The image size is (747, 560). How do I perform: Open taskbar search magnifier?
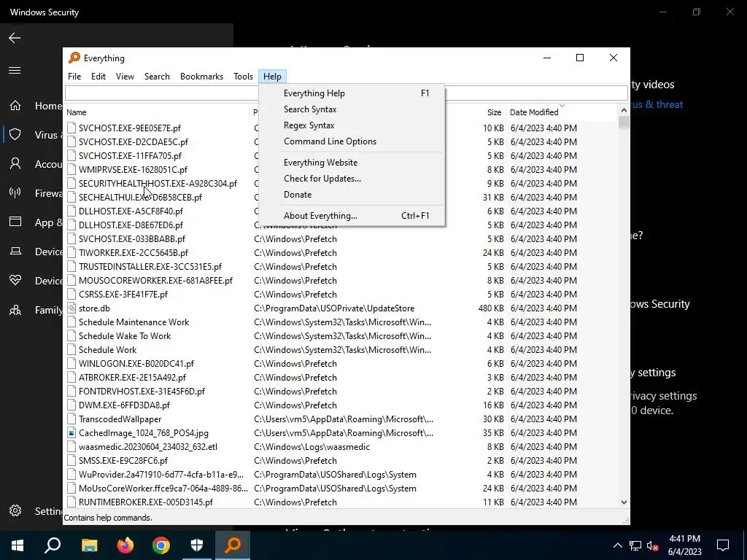[53, 545]
